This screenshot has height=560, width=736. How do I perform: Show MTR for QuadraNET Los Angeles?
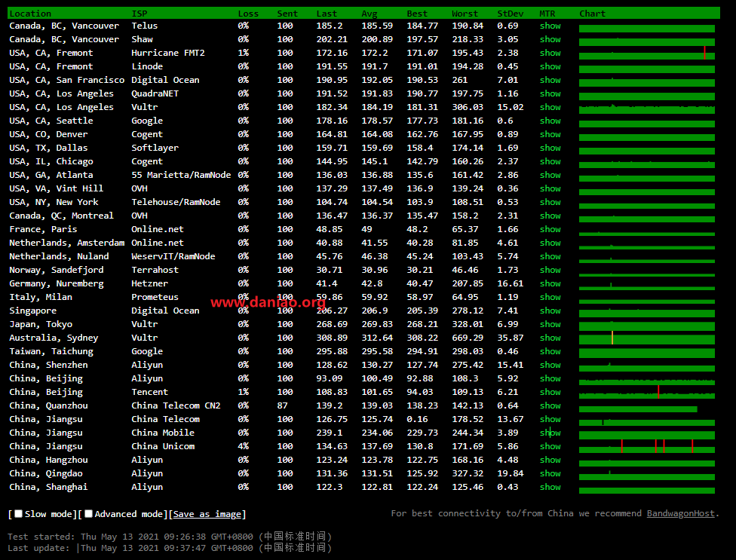click(x=550, y=93)
